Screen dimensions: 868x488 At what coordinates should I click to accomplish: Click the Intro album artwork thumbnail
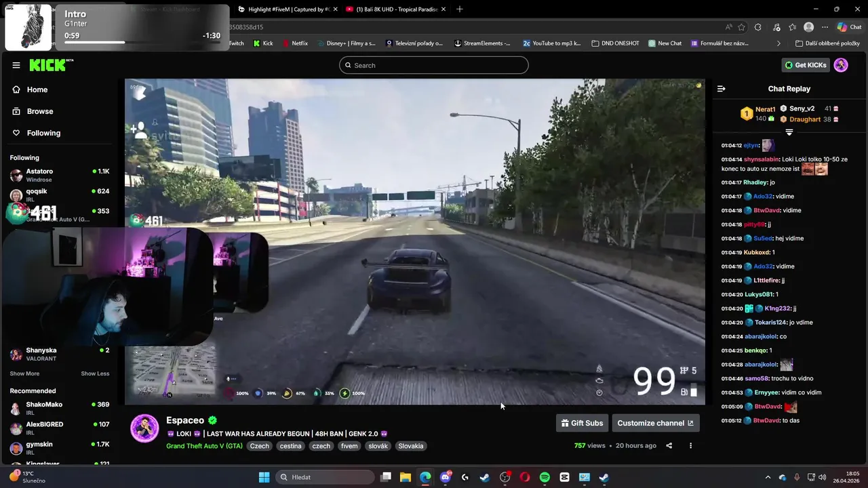[x=28, y=27]
